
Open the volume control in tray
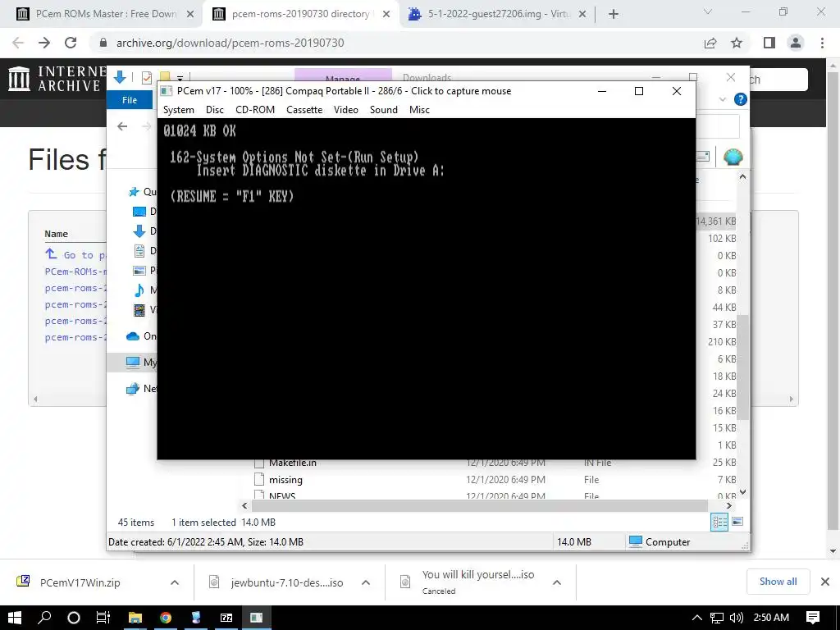coord(737,618)
